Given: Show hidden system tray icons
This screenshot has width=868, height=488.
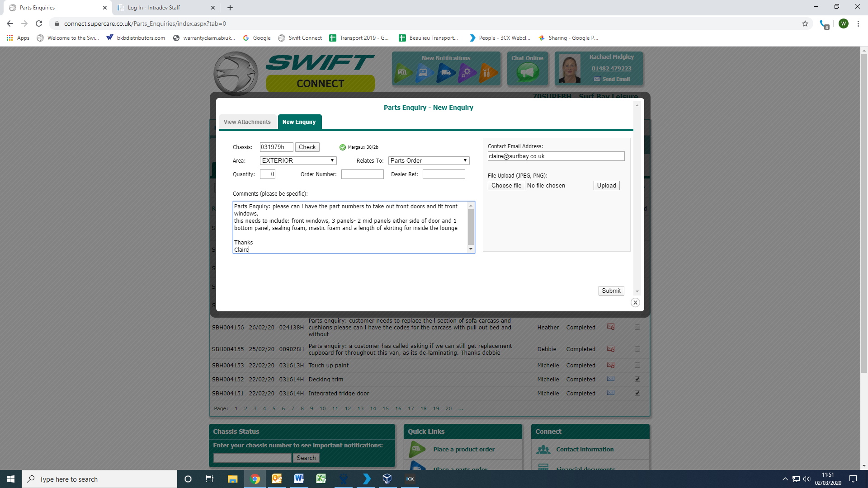Looking at the screenshot, I should pyautogui.click(x=785, y=479).
